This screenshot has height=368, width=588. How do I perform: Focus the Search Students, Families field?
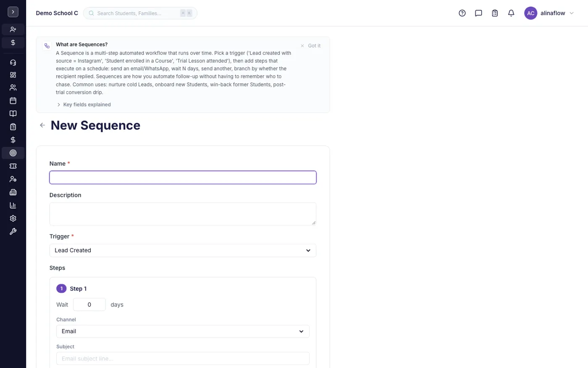(140, 13)
